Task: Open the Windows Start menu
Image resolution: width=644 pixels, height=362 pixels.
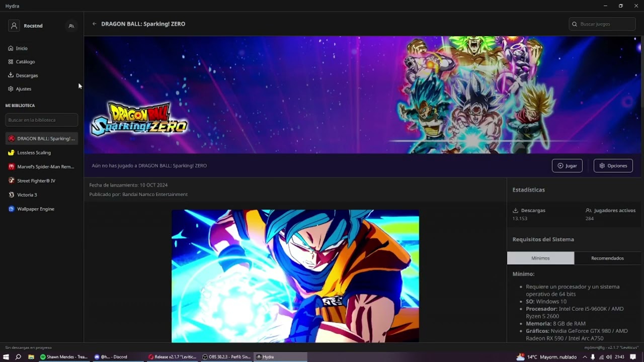Action: (x=6, y=357)
